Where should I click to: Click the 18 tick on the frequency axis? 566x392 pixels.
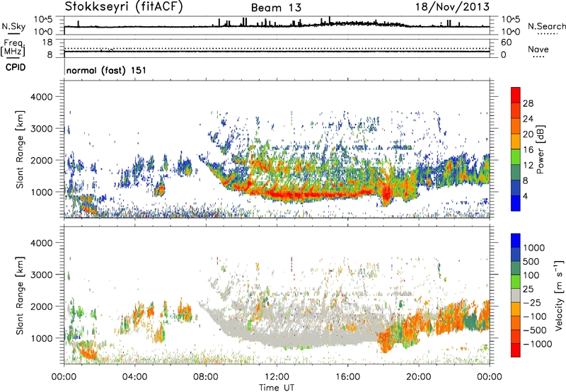(x=47, y=42)
